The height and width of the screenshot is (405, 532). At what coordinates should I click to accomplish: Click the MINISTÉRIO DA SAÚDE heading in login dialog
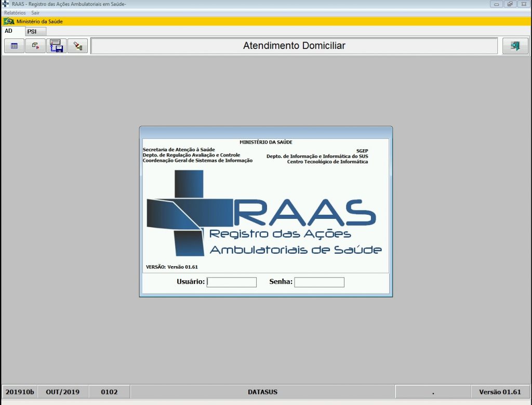(x=266, y=142)
